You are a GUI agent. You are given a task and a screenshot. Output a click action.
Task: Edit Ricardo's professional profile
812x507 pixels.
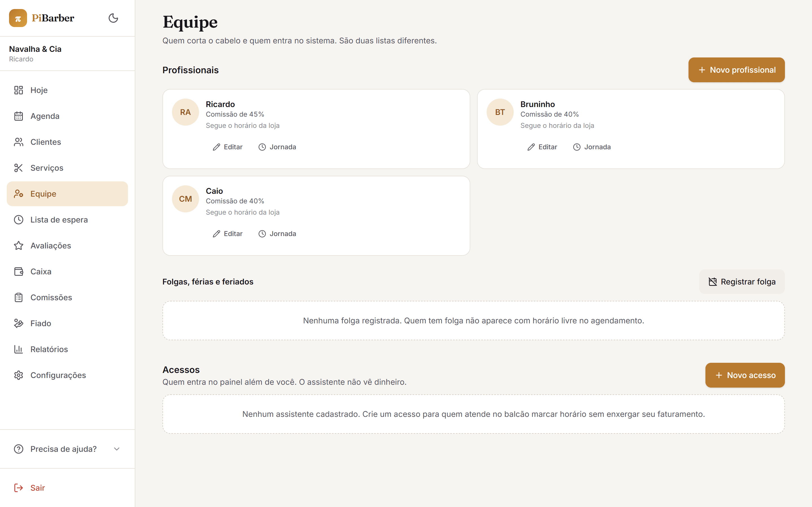(x=228, y=147)
